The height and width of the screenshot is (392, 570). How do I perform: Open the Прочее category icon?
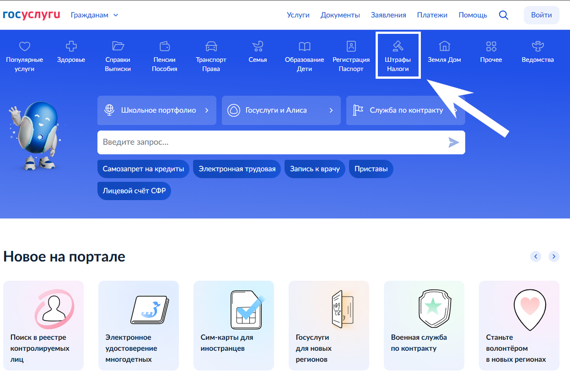tap(491, 46)
